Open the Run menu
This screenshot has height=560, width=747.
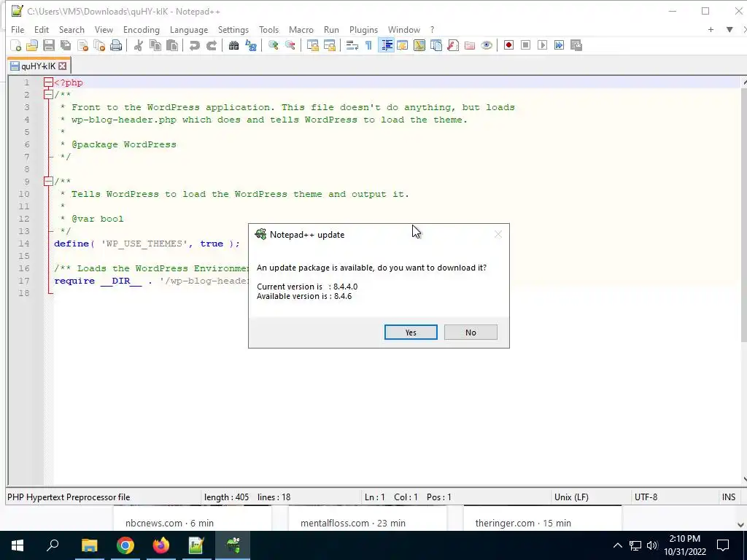click(x=331, y=29)
